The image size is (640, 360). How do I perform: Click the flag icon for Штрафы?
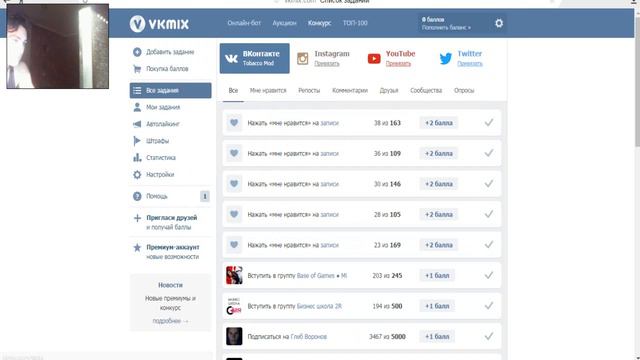(137, 140)
